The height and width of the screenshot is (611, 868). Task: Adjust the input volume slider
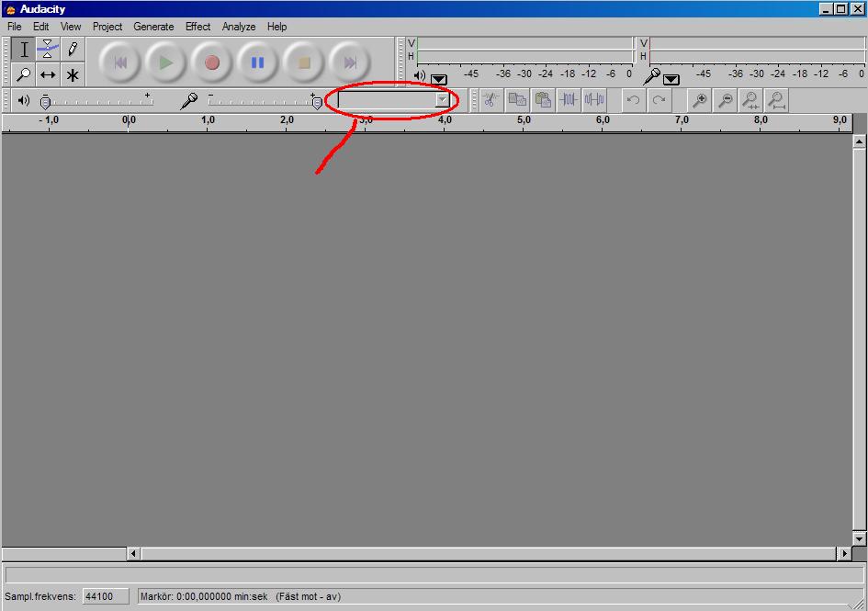coord(317,102)
